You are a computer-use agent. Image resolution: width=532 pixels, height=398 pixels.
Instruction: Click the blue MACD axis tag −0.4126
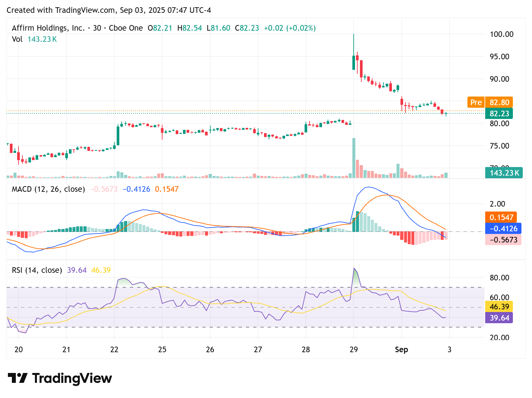coord(503,229)
